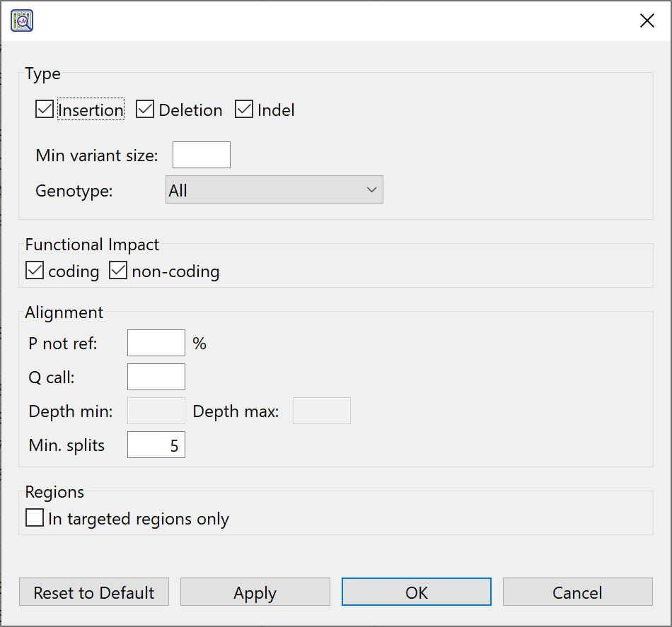
Task: Open the Genotype dropdown
Action: (x=274, y=190)
